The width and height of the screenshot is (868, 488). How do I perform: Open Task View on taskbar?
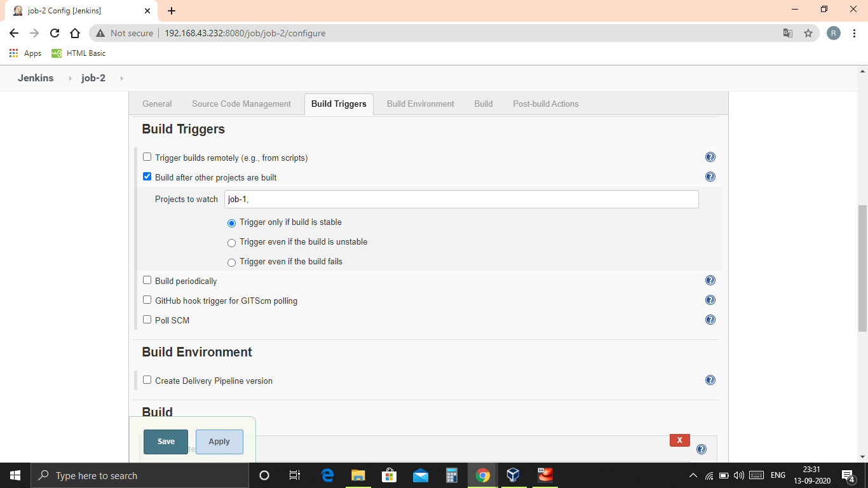pos(295,475)
